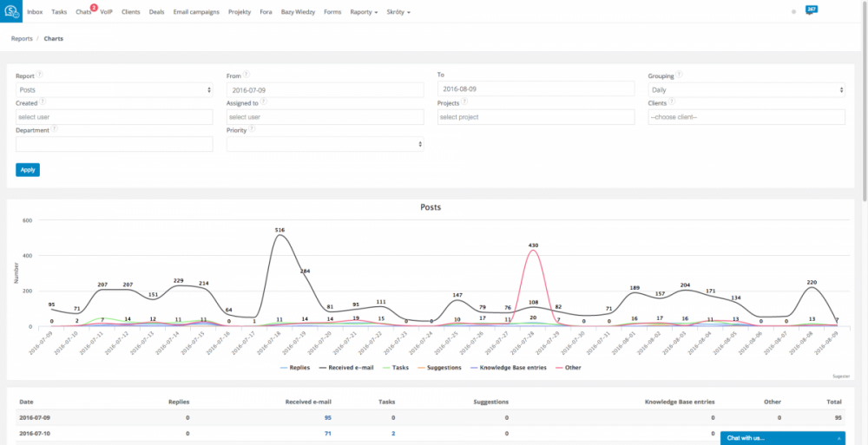The image size is (868, 445).
Task: Click the Apply button
Action: click(x=28, y=170)
